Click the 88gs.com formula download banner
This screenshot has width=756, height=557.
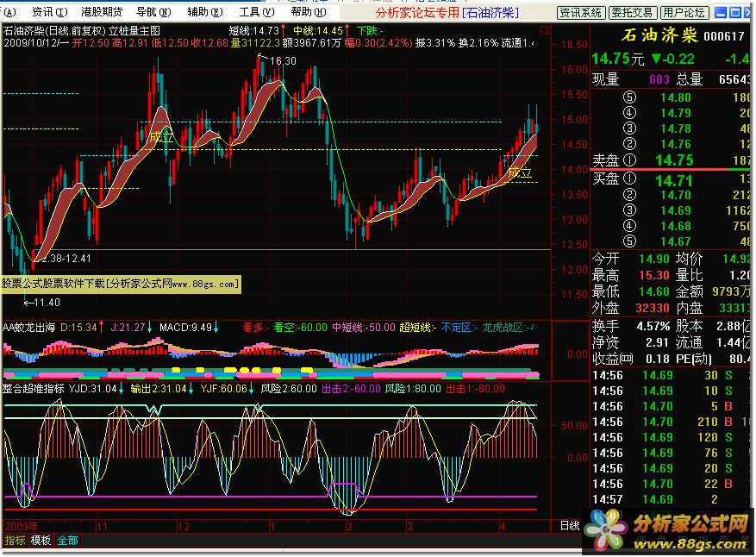click(121, 284)
